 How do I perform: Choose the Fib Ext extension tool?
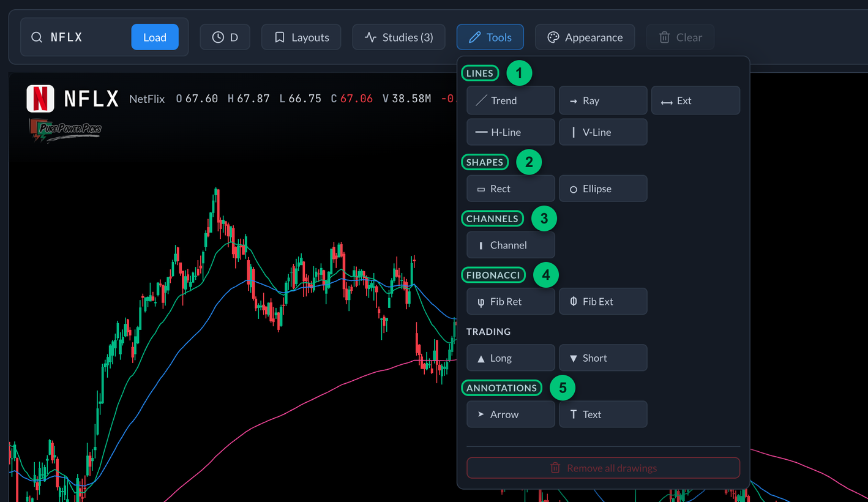coord(603,301)
